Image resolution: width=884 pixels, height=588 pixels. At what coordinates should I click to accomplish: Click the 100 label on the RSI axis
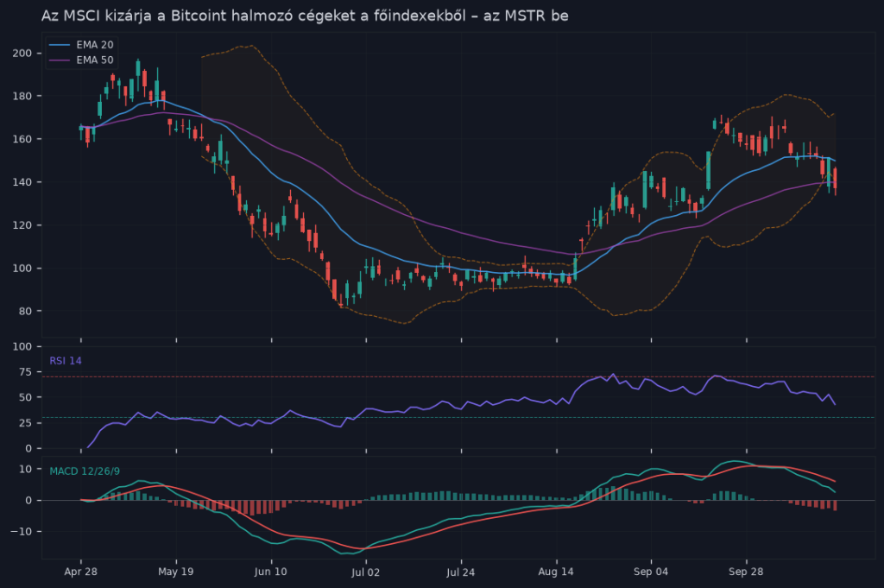pyautogui.click(x=22, y=346)
